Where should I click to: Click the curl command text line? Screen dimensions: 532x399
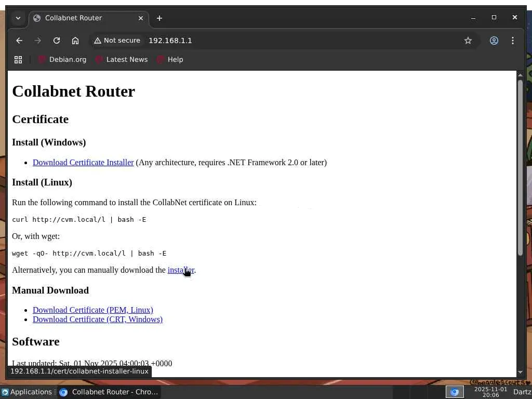click(79, 220)
